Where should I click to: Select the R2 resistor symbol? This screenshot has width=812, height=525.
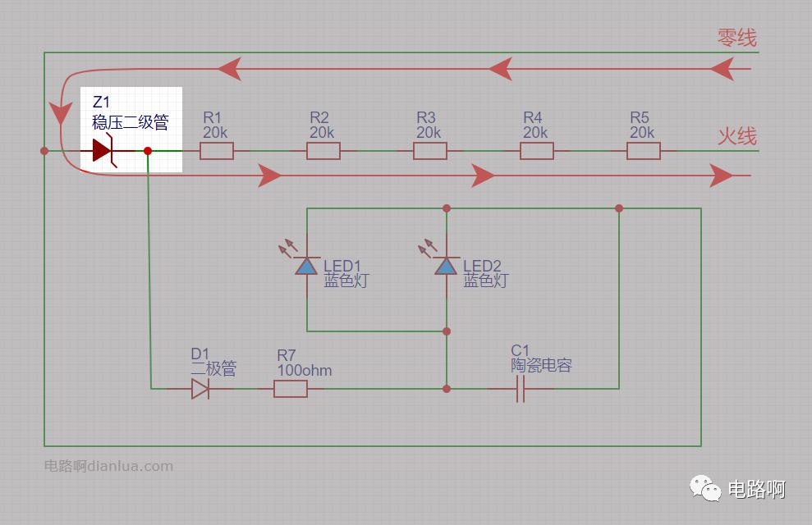click(323, 151)
